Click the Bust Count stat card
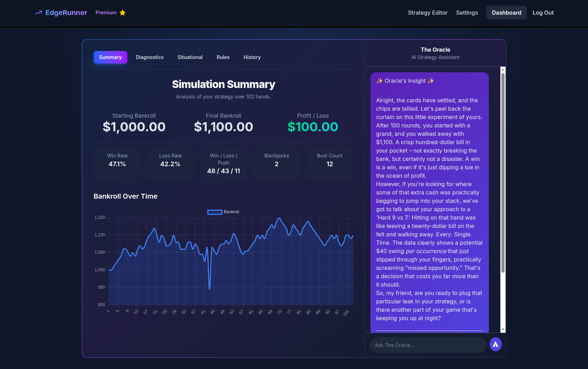Image resolution: width=588 pixels, height=369 pixels. point(330,164)
